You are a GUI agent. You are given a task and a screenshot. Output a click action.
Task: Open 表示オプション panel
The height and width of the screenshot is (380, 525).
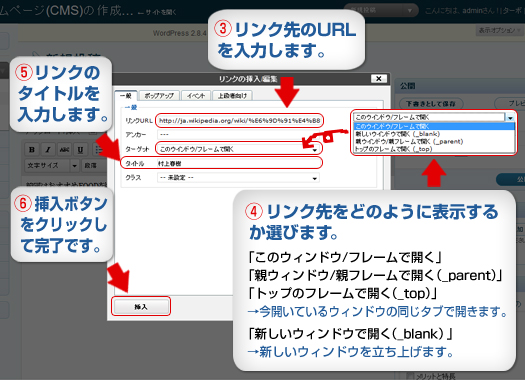tap(499, 30)
